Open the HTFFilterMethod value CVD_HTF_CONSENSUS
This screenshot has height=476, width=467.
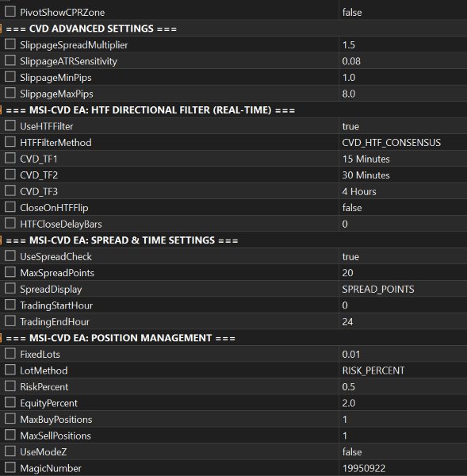[x=391, y=143]
